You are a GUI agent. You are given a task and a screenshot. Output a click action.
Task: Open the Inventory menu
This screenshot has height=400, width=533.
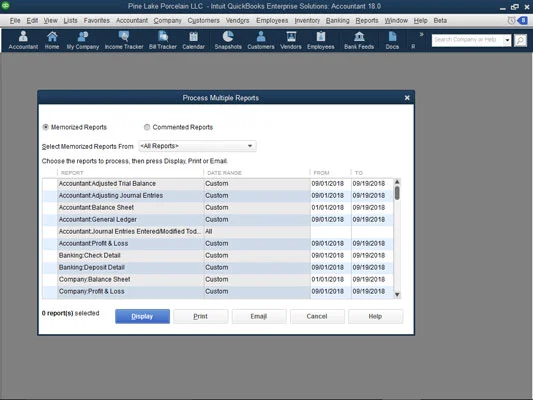coord(307,20)
